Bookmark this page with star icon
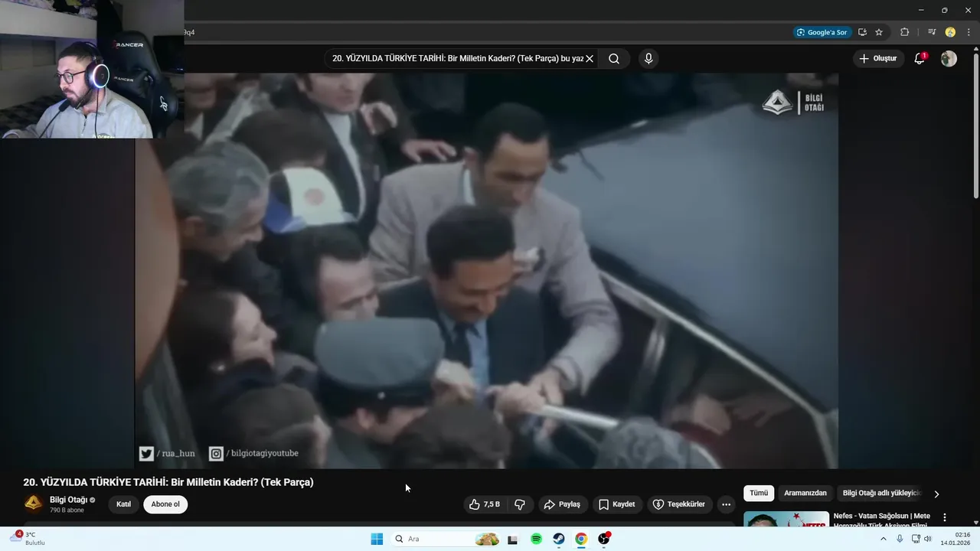980x551 pixels. tap(879, 32)
